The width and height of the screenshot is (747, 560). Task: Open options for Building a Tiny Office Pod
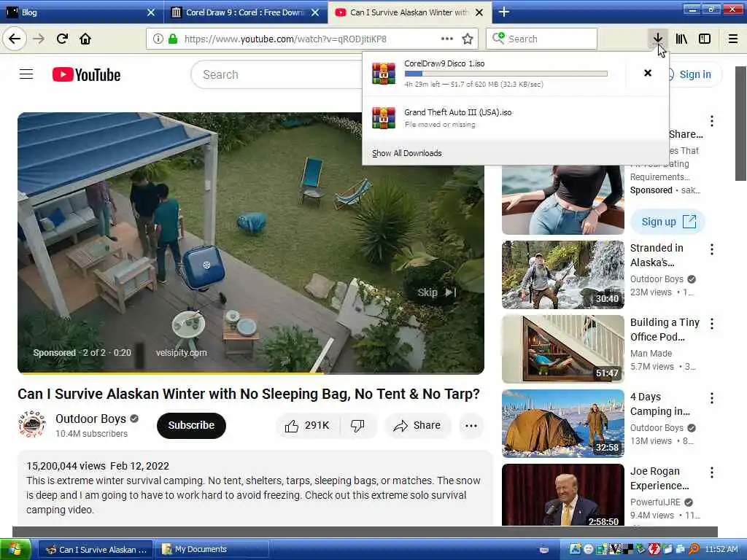[712, 324]
